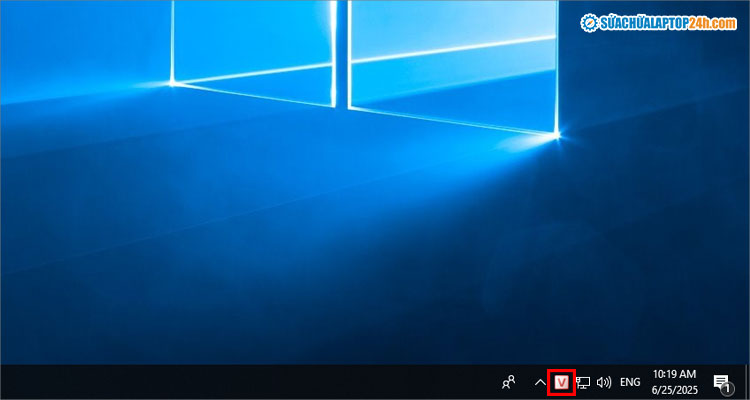Open the network connection tray icon
This screenshot has width=750, height=400.
tap(583, 382)
